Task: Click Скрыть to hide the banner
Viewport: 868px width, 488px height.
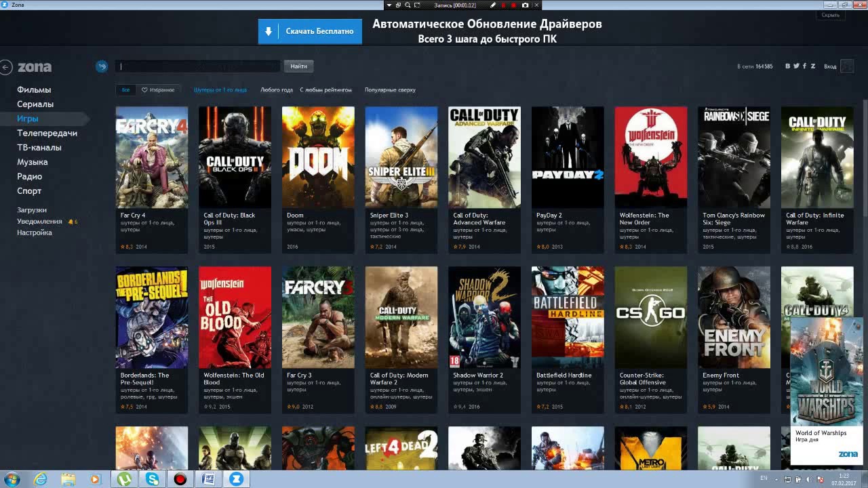Action: click(x=831, y=15)
